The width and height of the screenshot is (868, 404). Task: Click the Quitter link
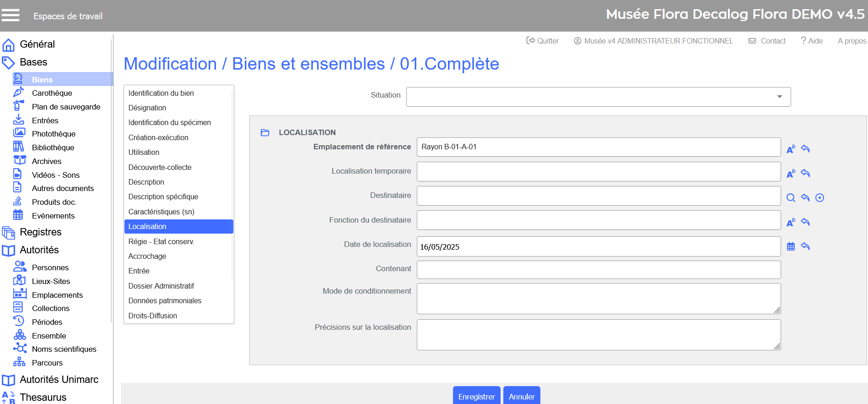click(543, 41)
